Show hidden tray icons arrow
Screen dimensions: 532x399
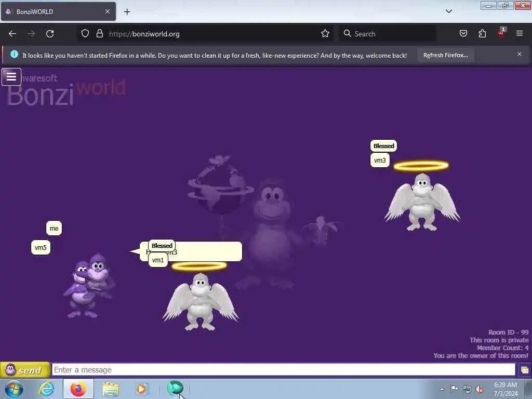pyautogui.click(x=442, y=389)
